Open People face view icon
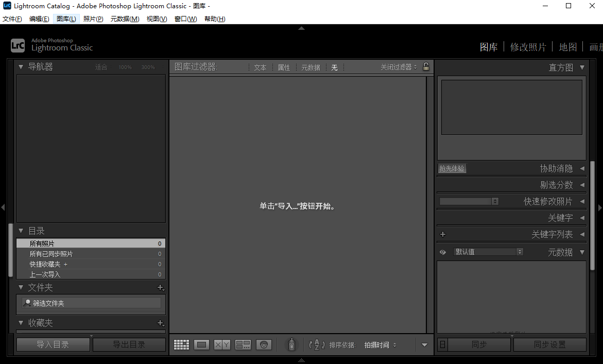Image resolution: width=603 pixels, height=364 pixels. (x=264, y=345)
